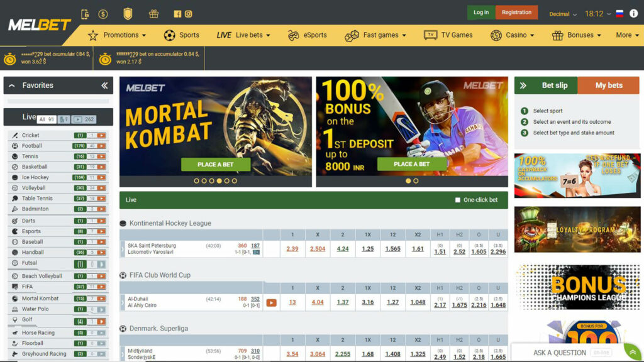Click Place a Bet on deposit bonus banner

tap(411, 164)
